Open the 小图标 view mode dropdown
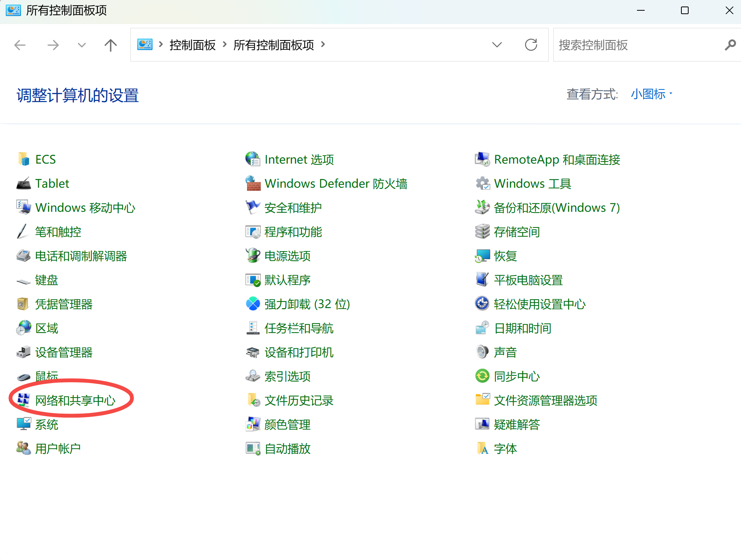Image resolution: width=741 pixels, height=560 pixels. 651,94
